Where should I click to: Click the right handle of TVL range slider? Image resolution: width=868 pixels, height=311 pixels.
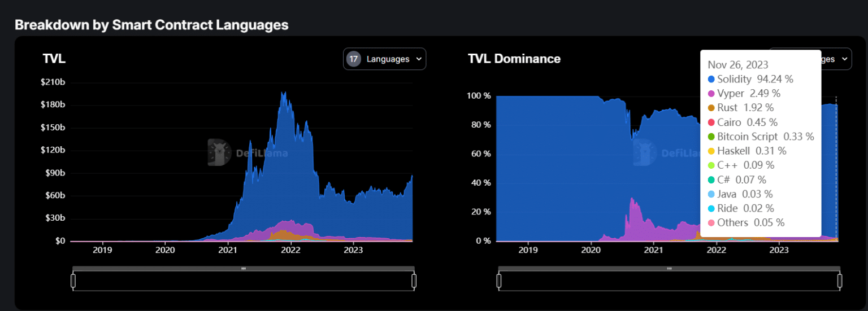pos(414,281)
